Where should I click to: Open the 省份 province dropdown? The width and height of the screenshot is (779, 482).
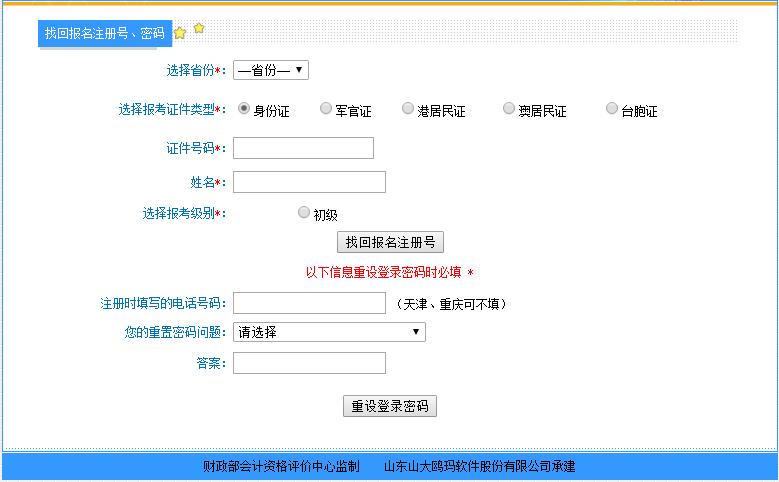(271, 70)
